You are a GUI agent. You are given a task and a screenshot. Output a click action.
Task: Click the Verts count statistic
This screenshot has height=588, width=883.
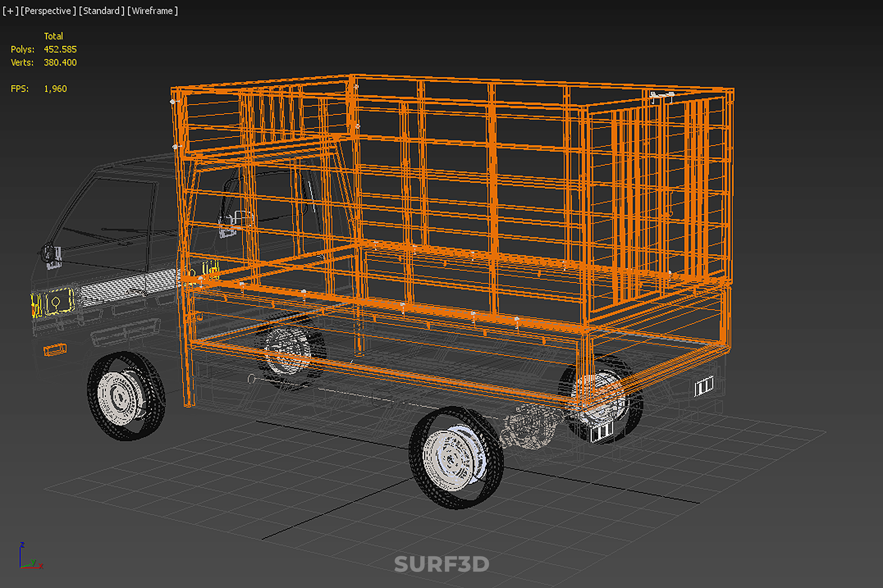coord(60,62)
